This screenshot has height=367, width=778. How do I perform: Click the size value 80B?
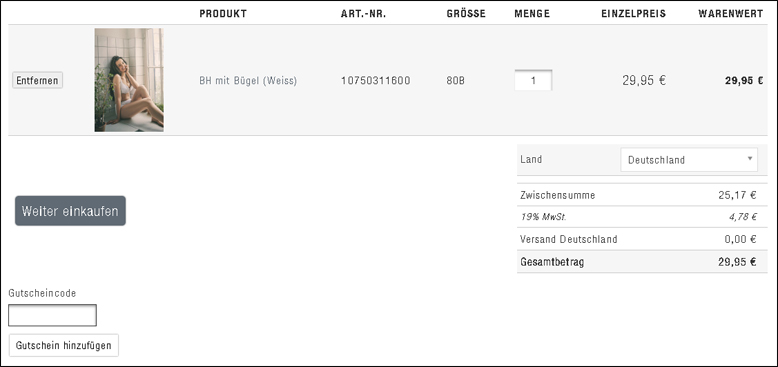tap(456, 80)
